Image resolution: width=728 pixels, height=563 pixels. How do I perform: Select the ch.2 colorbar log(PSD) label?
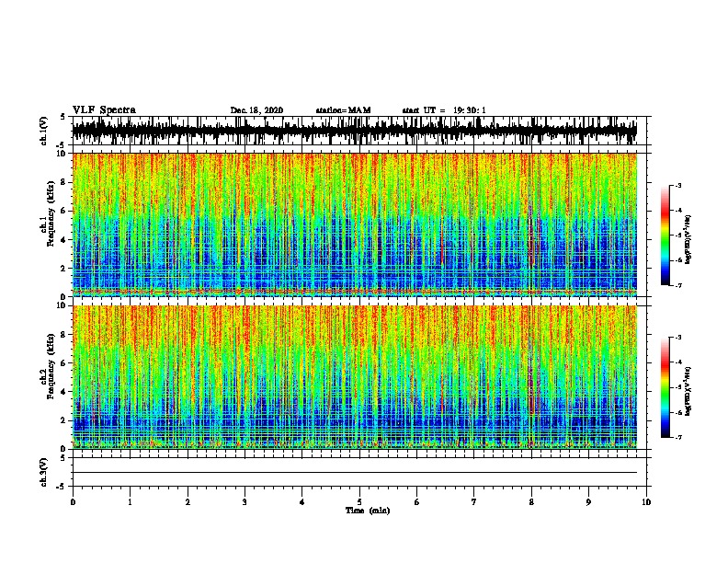click(x=688, y=391)
